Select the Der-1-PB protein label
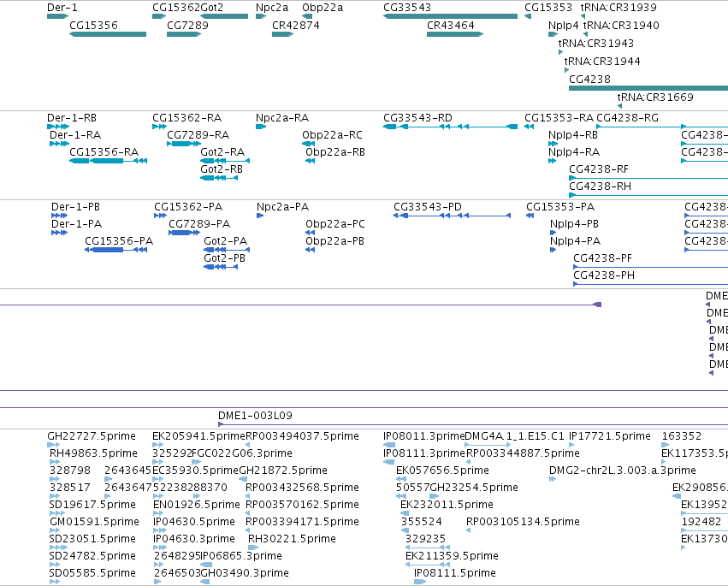 point(75,207)
